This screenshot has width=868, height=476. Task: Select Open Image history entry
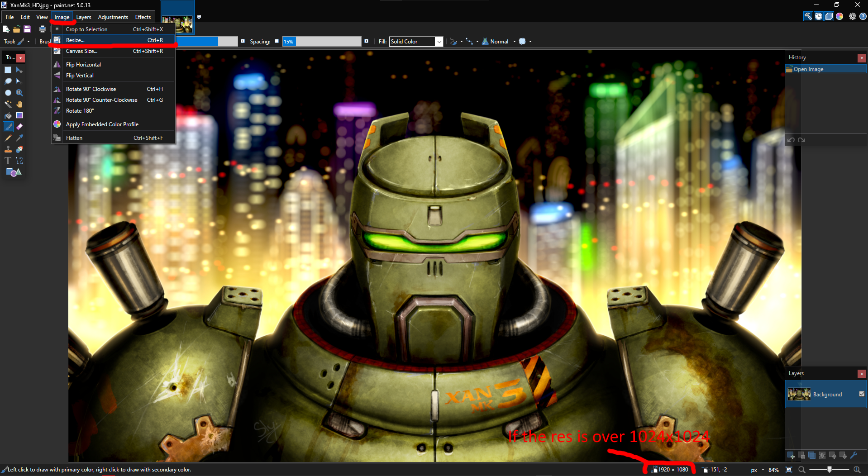point(826,69)
